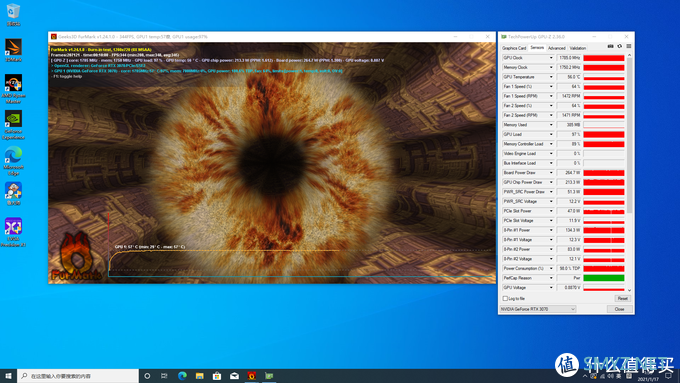Open the Validation tab

578,48
